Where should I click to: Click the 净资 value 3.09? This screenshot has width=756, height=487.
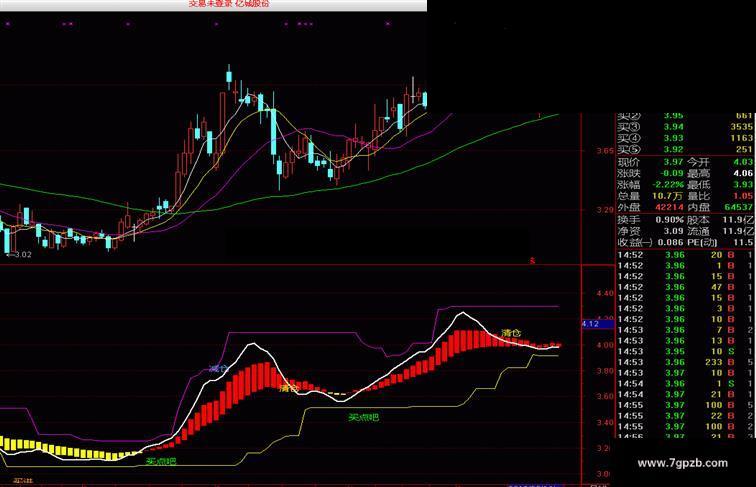(x=673, y=231)
